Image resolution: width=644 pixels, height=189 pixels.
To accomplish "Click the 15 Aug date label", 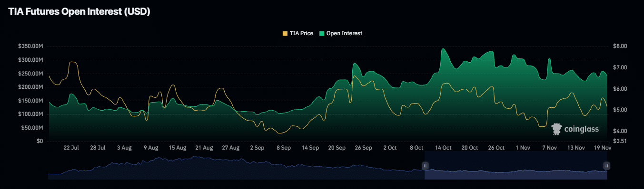I will pyautogui.click(x=178, y=148).
